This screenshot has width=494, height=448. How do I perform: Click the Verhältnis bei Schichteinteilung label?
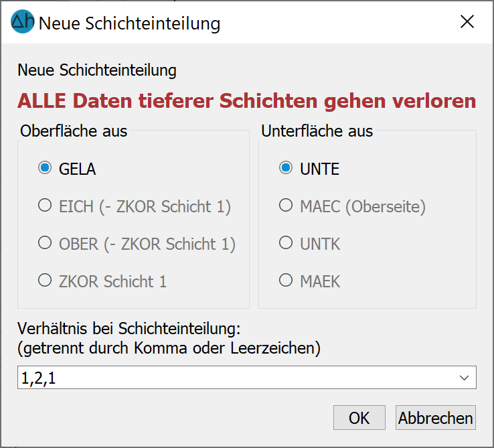pyautogui.click(x=129, y=329)
